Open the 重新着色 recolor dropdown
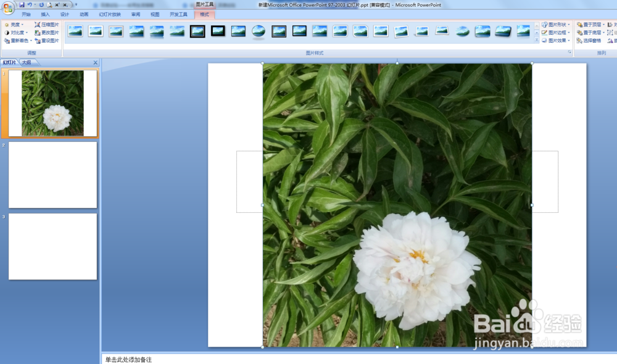The width and height of the screenshot is (617, 364). [x=18, y=41]
